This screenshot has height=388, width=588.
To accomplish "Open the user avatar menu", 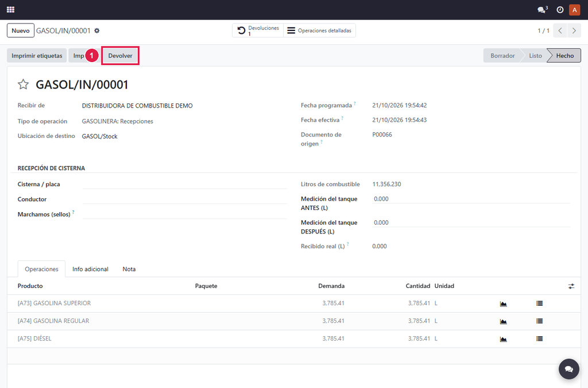I will coord(574,10).
